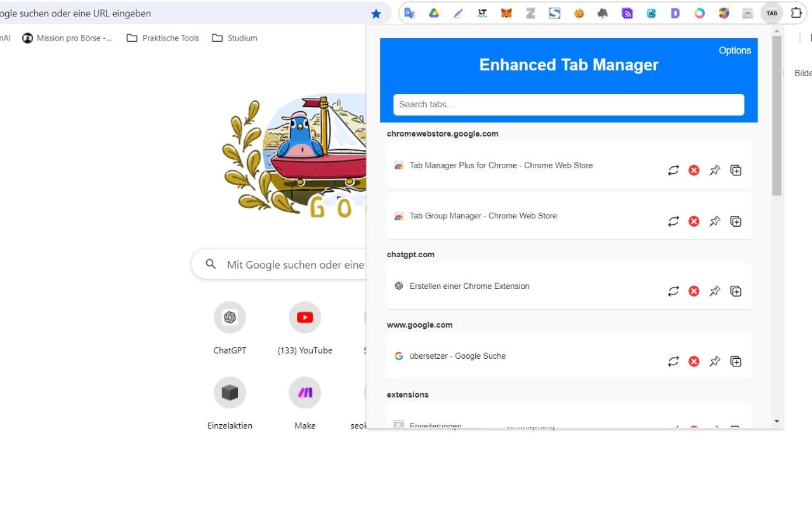
Task: Click the chatgpt.com group heading
Action: coord(410,255)
